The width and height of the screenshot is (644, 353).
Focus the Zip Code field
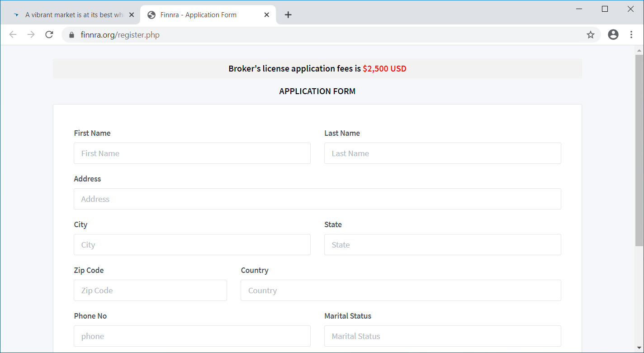click(x=150, y=291)
